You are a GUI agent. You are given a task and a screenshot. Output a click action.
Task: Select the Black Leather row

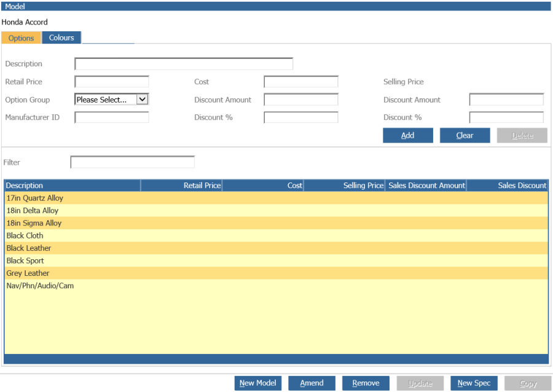coord(276,248)
